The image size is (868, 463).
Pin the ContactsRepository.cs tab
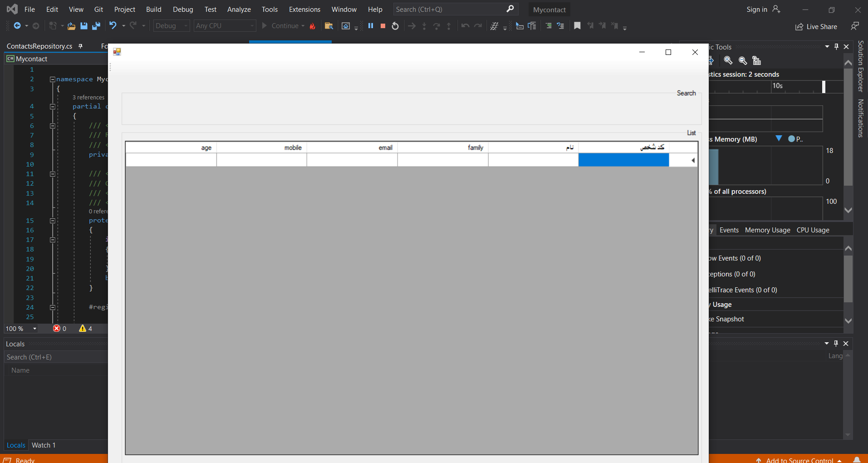click(x=80, y=46)
